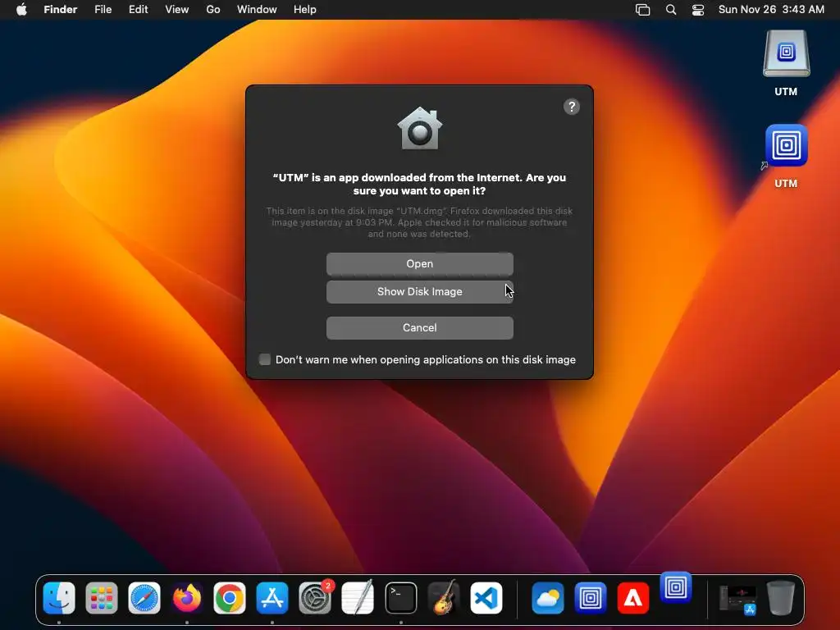Click the overlapping windows icon in menu bar
The image size is (840, 630).
coord(642,10)
